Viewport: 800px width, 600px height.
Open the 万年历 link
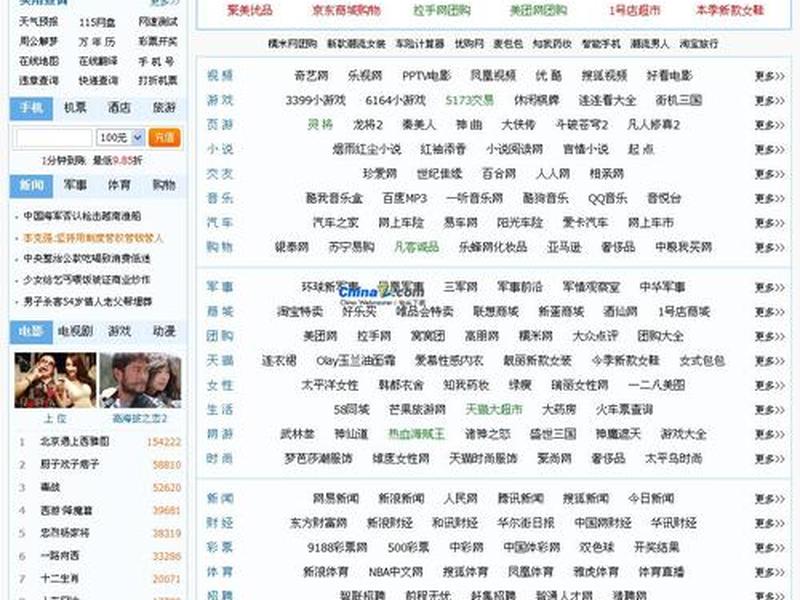97,42
